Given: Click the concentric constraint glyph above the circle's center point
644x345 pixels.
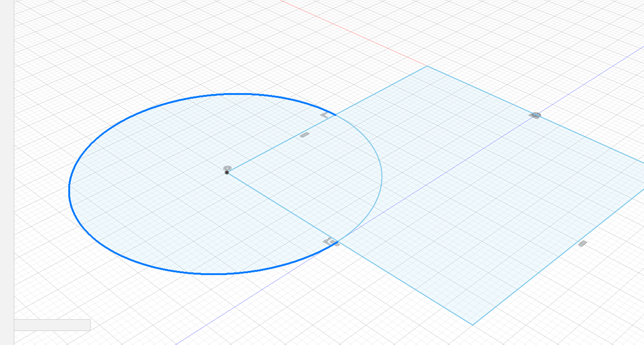Looking at the screenshot, I should pyautogui.click(x=228, y=168).
